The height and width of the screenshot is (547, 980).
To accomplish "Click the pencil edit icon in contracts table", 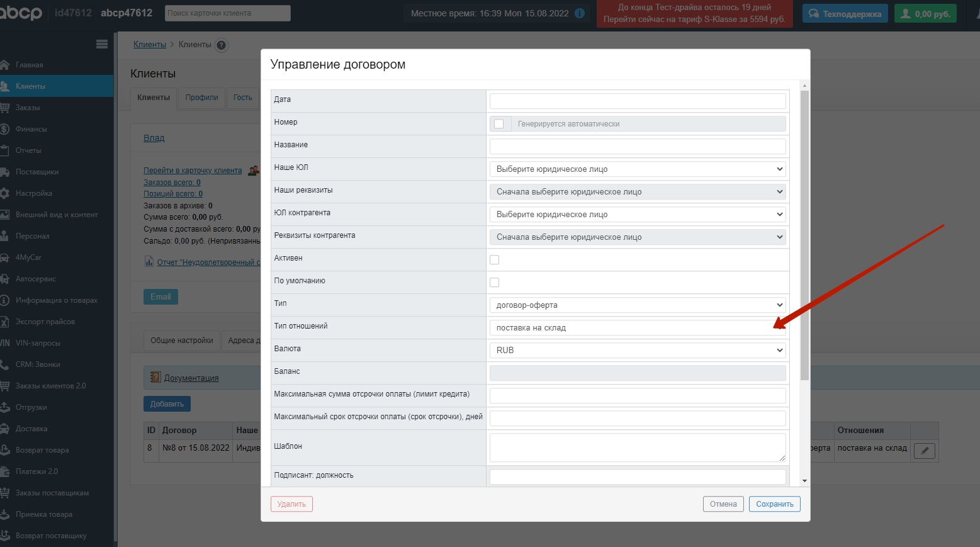I will [924, 451].
